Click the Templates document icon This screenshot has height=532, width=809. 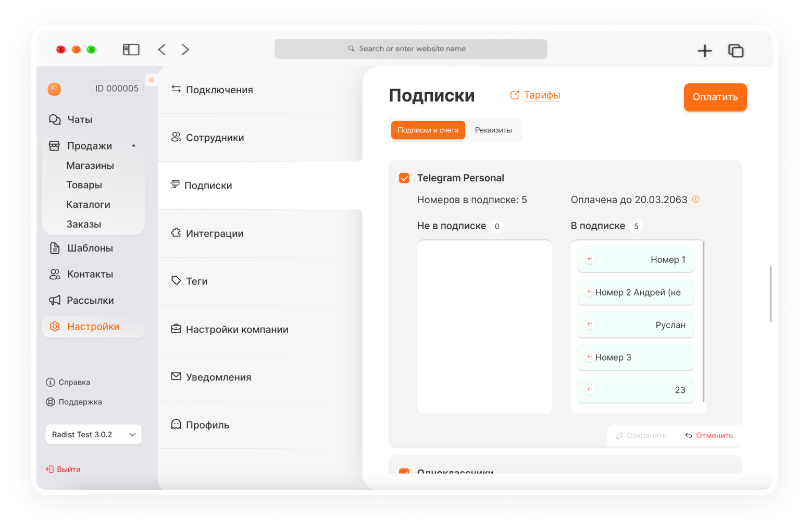[x=55, y=248]
